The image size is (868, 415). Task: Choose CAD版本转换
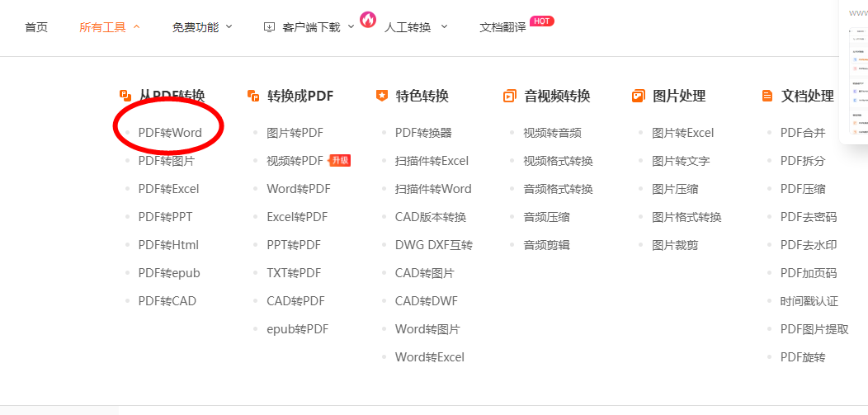point(431,217)
